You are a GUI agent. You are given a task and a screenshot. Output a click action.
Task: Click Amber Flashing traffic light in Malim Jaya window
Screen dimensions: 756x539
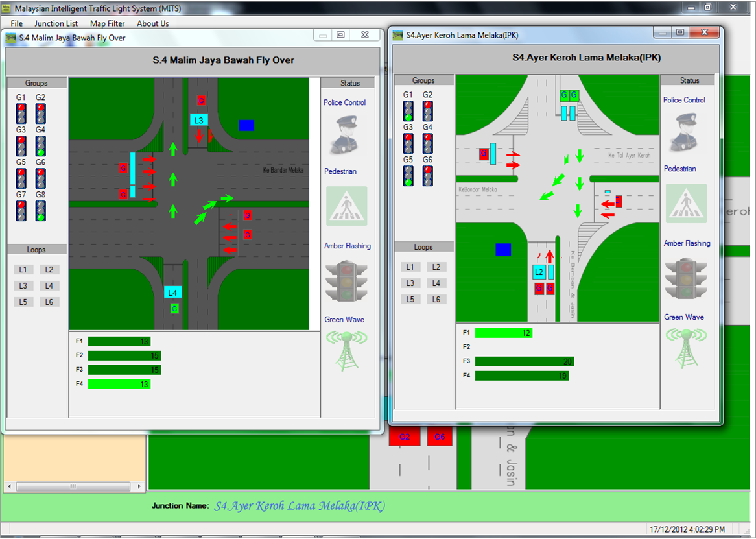346,281
